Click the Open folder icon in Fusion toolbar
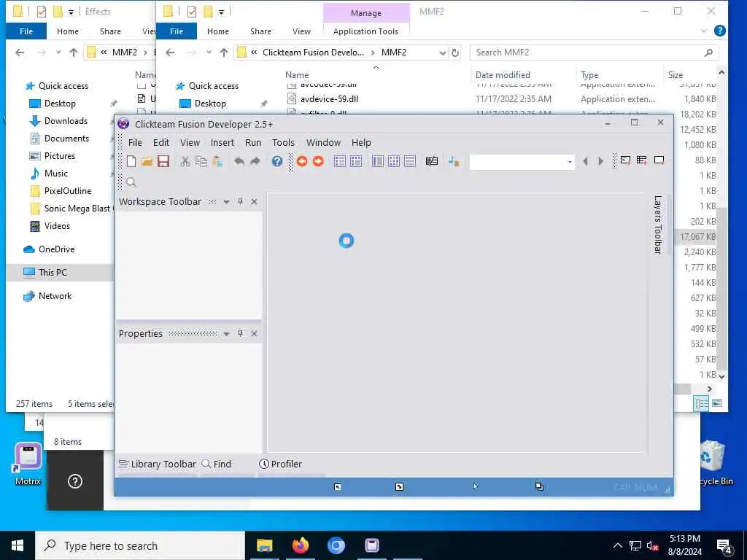 point(147,161)
